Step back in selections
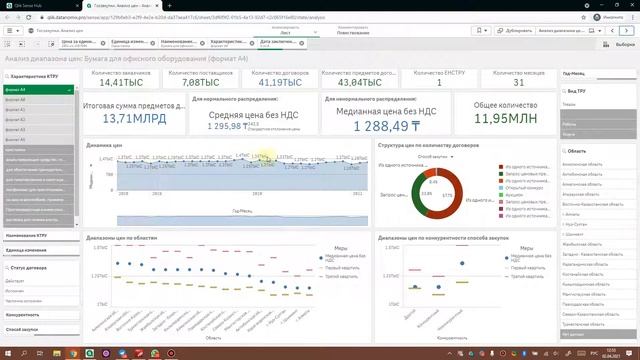The height and width of the screenshot is (360, 640). pyautogui.click(x=22, y=44)
